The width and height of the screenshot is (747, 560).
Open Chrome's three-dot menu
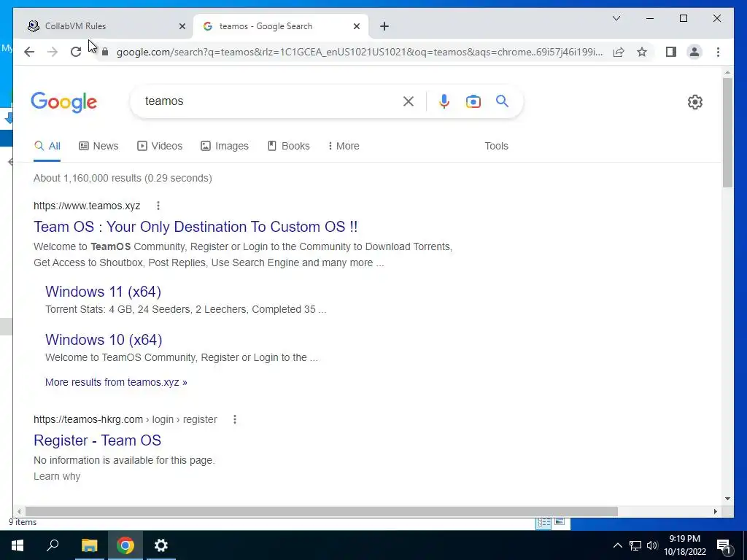718,52
